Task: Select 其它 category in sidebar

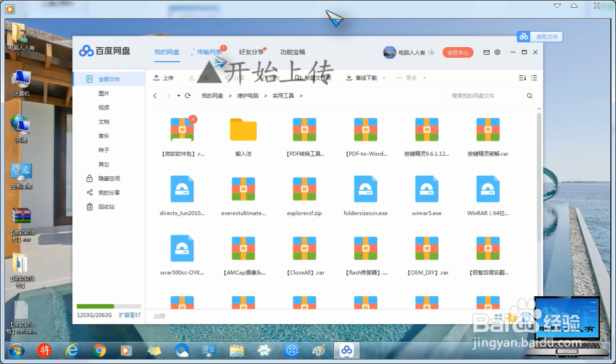Action: tap(104, 164)
